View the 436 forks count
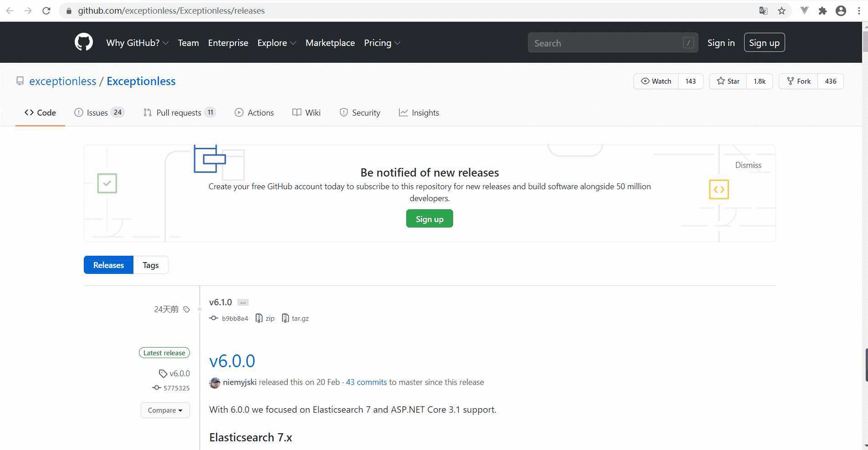This screenshot has width=868, height=450. (x=831, y=81)
